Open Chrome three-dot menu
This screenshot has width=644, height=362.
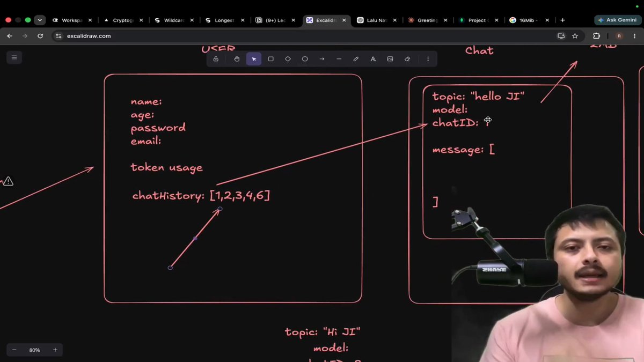(635, 36)
